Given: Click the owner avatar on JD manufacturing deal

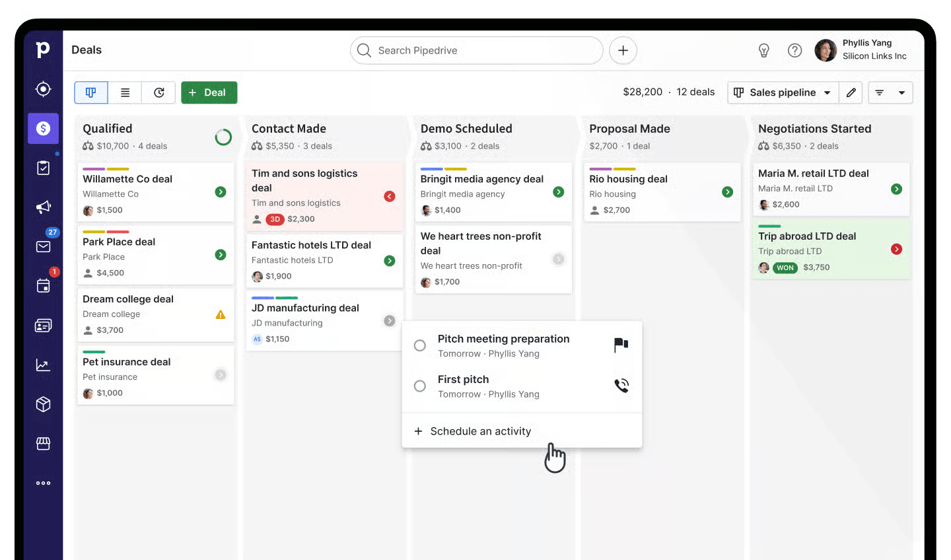Looking at the screenshot, I should pyautogui.click(x=257, y=339).
